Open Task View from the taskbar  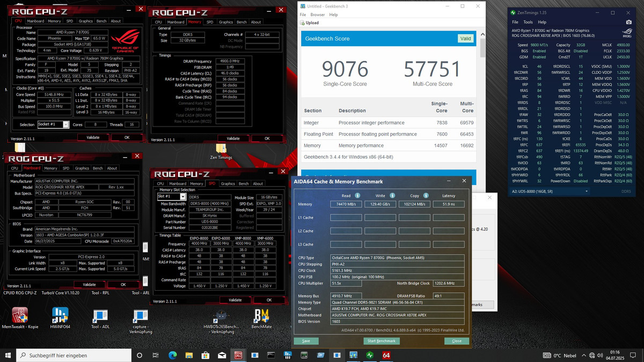coord(156,355)
